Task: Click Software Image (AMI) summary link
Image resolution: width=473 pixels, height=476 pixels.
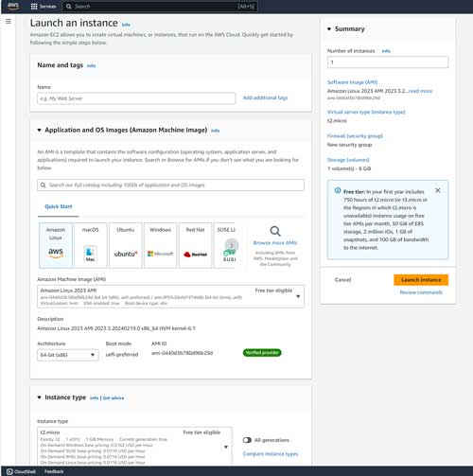Action: click(x=352, y=82)
